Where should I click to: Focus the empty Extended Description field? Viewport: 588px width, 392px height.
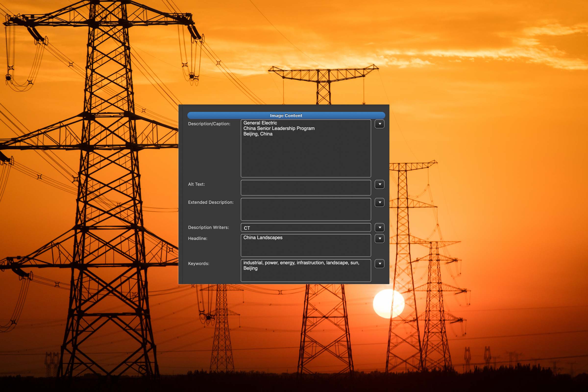(306, 209)
